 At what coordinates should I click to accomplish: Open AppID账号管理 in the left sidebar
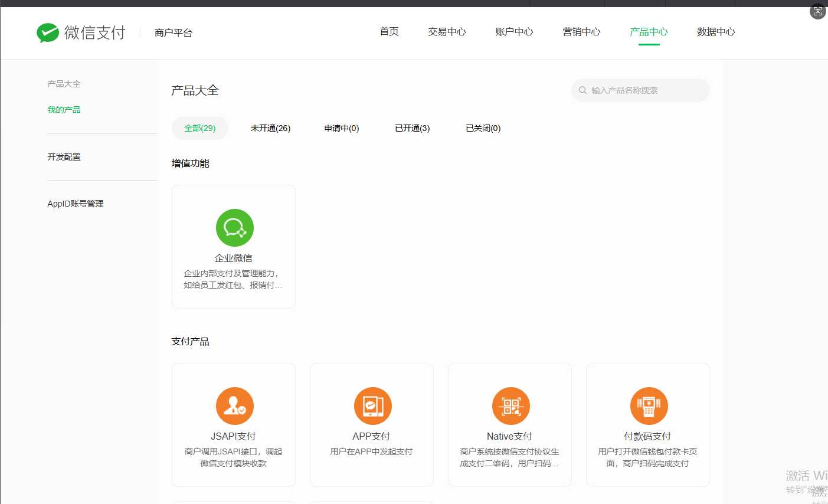[76, 204]
